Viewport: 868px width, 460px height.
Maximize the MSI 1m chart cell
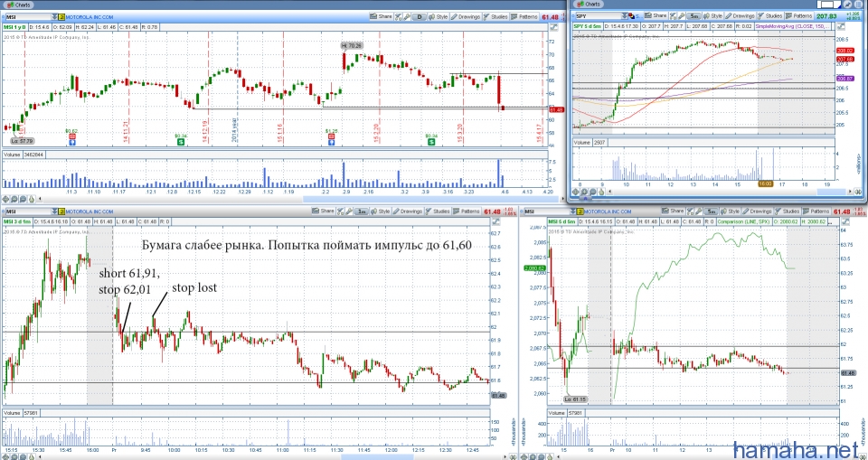(495, 221)
